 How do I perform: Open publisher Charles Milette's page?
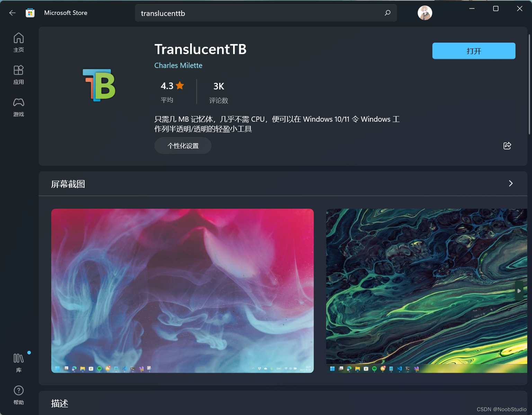tap(178, 66)
